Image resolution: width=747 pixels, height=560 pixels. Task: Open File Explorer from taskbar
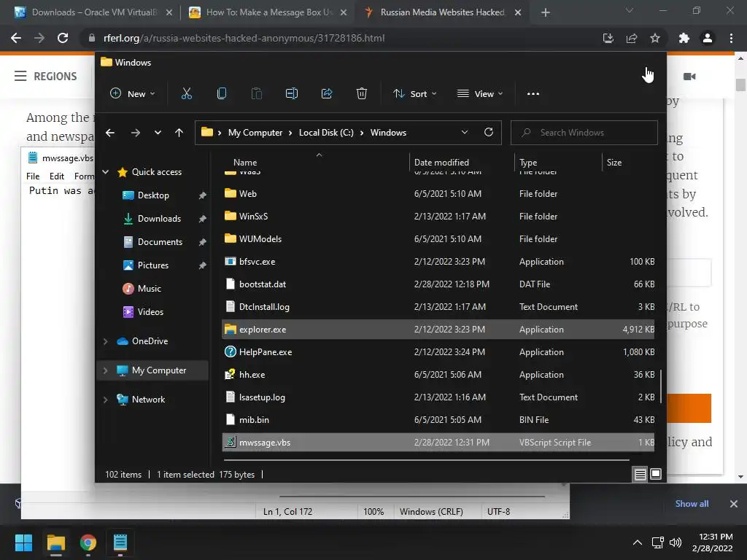[x=55, y=542]
